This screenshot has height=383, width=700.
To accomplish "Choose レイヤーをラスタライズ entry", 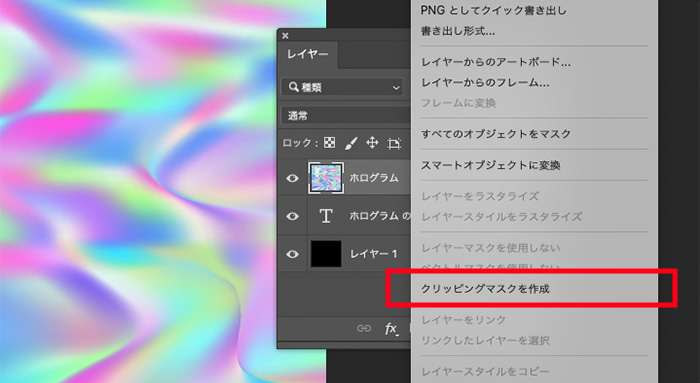I will (479, 196).
